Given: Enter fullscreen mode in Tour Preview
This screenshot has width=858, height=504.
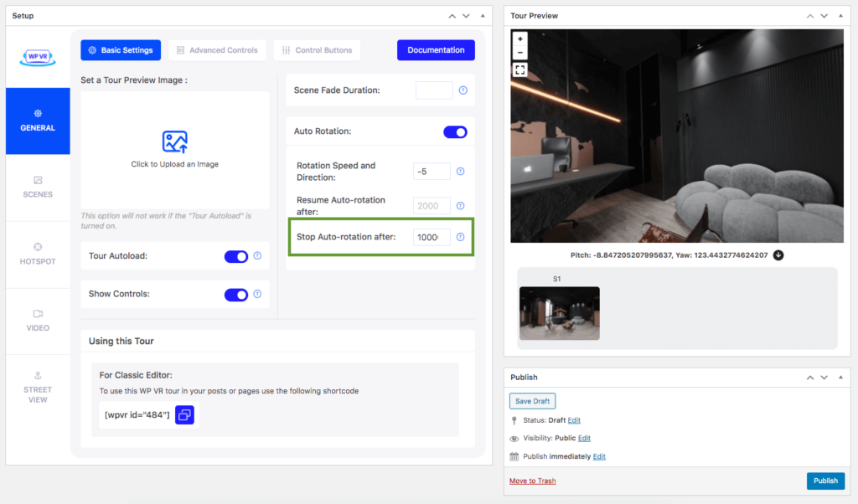Looking at the screenshot, I should click(x=519, y=70).
